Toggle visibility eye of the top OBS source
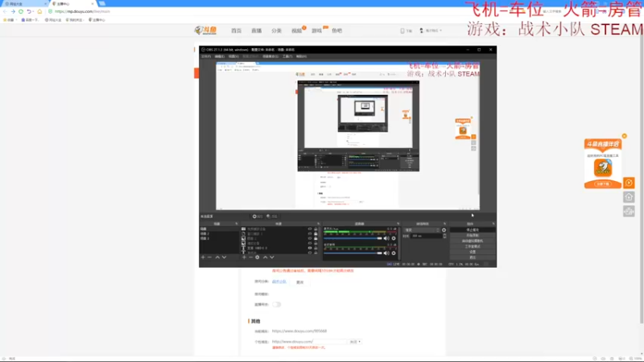 coord(310,229)
